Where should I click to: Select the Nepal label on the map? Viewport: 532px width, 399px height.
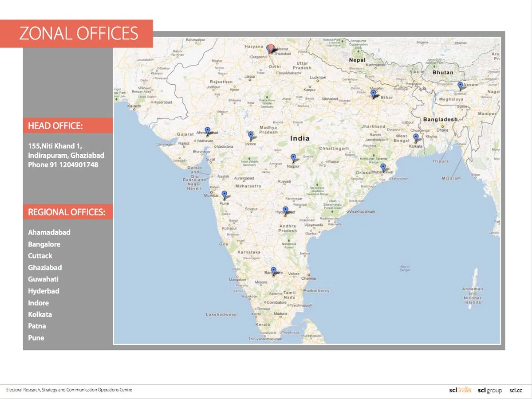pyautogui.click(x=357, y=60)
